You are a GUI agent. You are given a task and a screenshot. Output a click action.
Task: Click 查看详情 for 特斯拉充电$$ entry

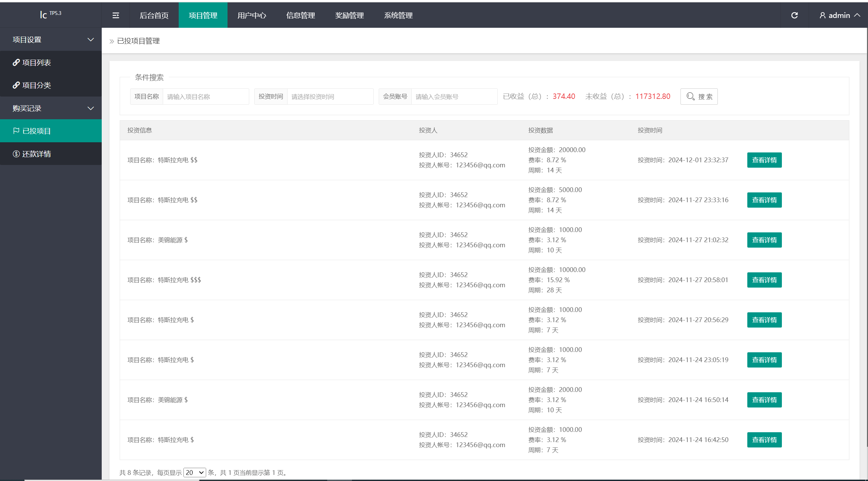pos(764,160)
